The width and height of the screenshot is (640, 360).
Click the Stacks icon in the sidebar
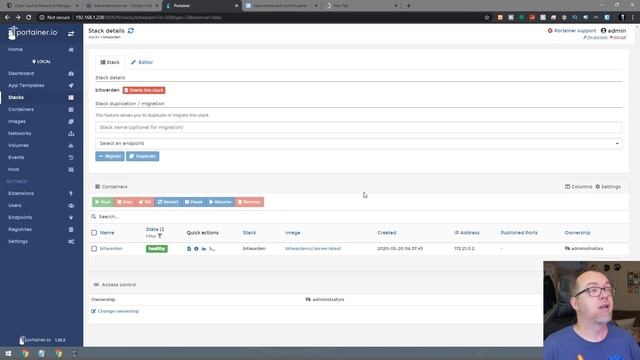[x=71, y=98]
